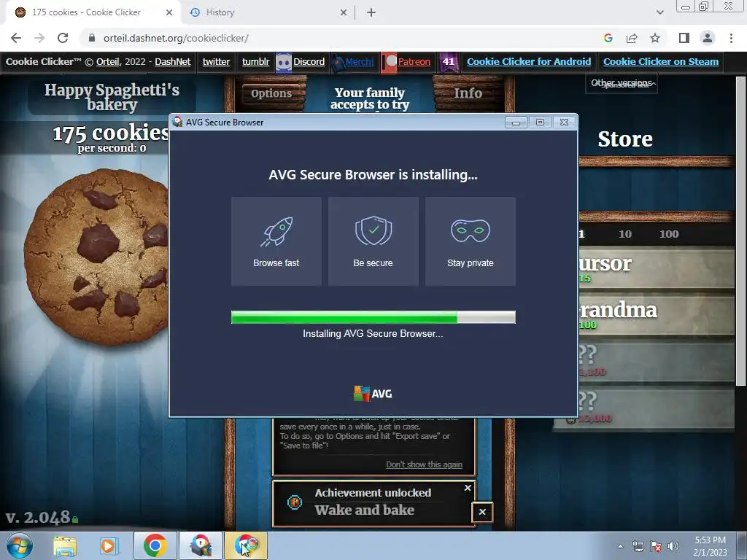Click the Google icon in the address bar
The width and height of the screenshot is (747, 560).
point(608,38)
